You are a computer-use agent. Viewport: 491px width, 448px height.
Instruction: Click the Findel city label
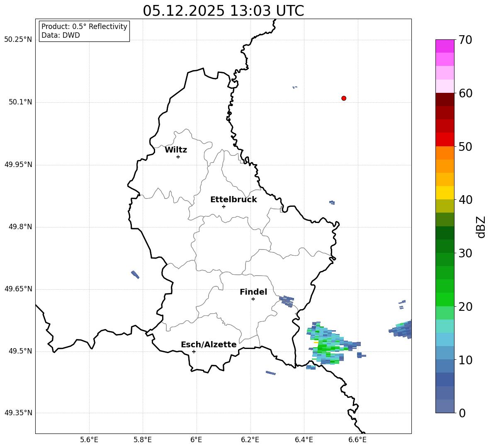coord(253,292)
